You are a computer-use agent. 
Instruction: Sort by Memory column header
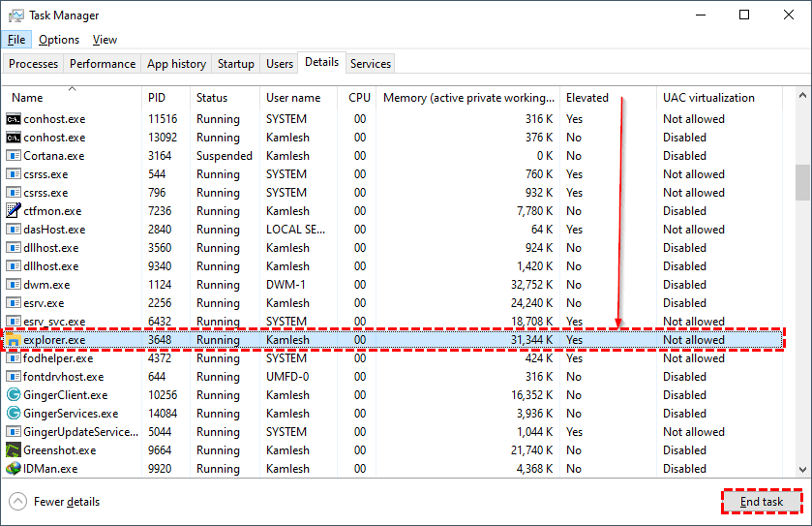pos(468,98)
